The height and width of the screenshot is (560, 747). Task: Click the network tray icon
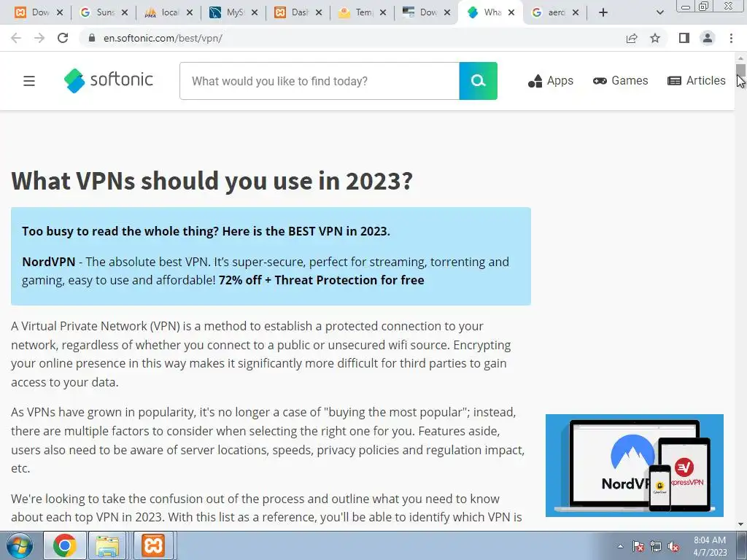click(x=656, y=546)
